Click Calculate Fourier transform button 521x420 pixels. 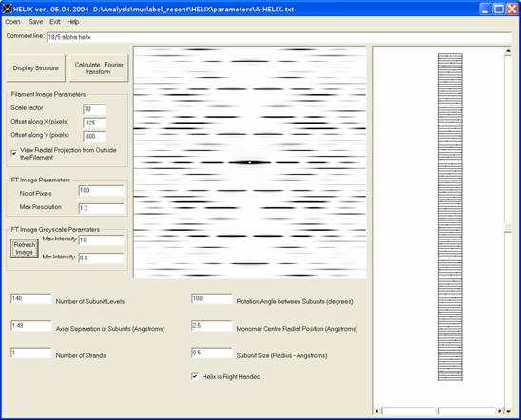99,68
